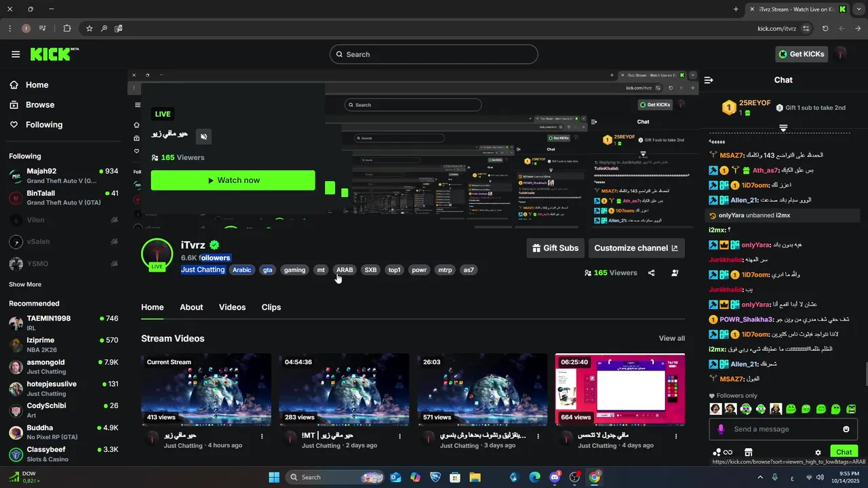Viewport: 868px width, 488px height.
Task: Open File Explorer from the taskbar
Action: [x=475, y=477]
